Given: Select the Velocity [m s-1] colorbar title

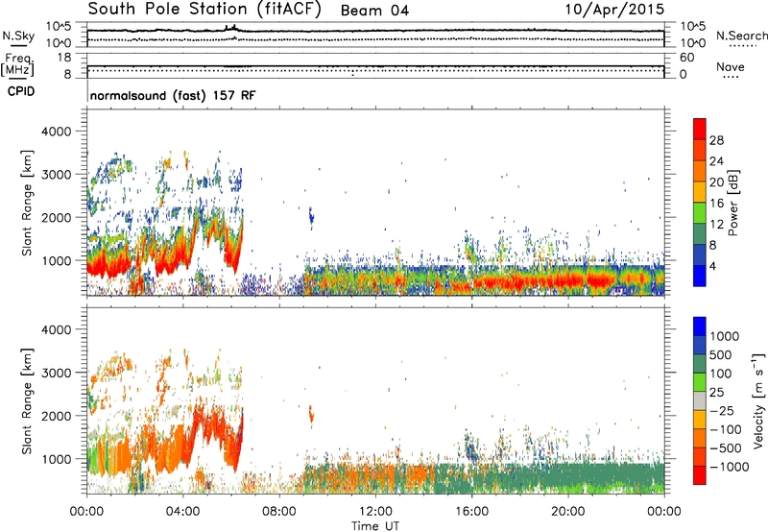Looking at the screenshot, I should pos(758,400).
